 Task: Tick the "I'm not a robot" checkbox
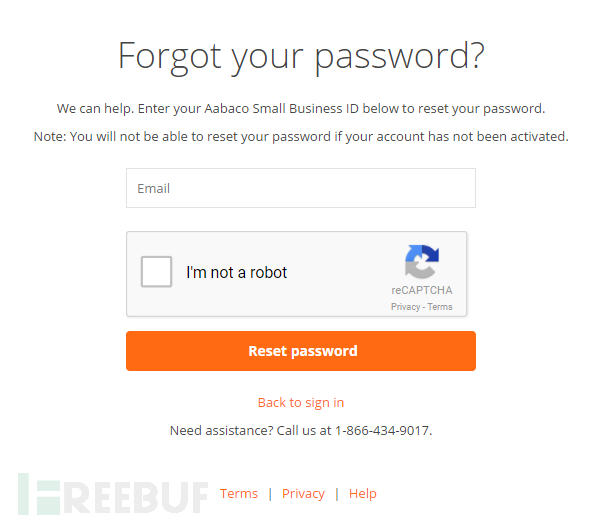156,272
